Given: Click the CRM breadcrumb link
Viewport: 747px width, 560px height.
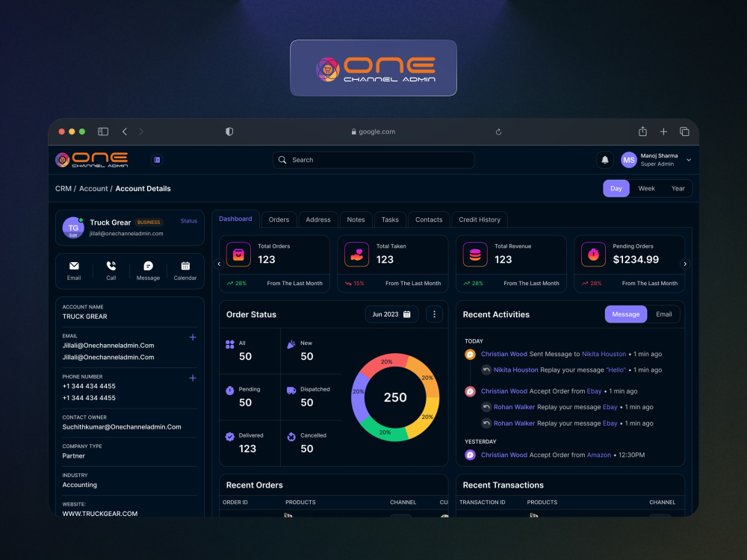Looking at the screenshot, I should click(x=63, y=189).
